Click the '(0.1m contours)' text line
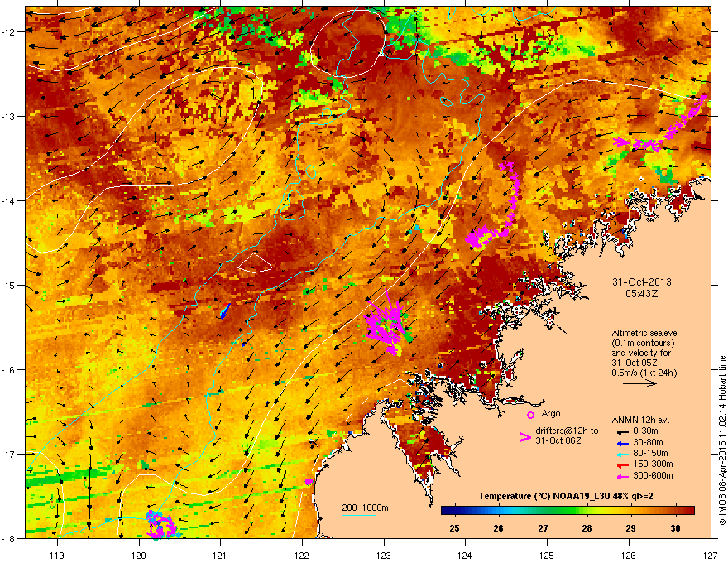Image resolution: width=728 pixels, height=563 pixels. coord(643,344)
